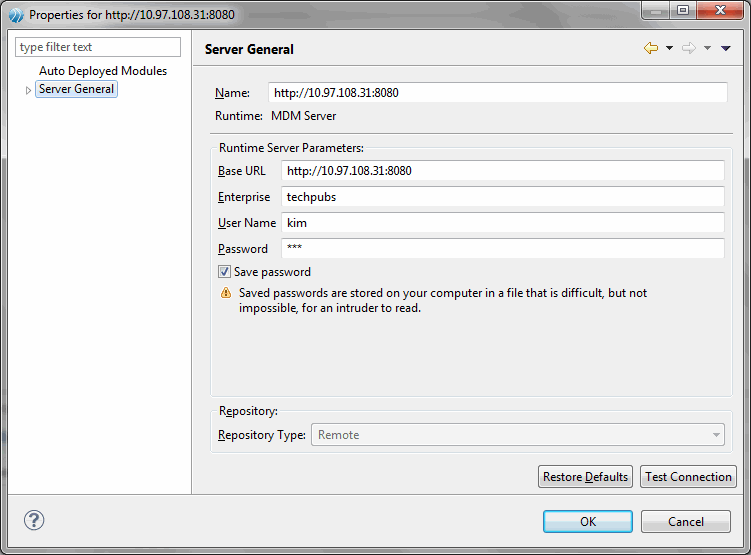
Task: Open the Repository Type combo box
Action: click(x=518, y=435)
